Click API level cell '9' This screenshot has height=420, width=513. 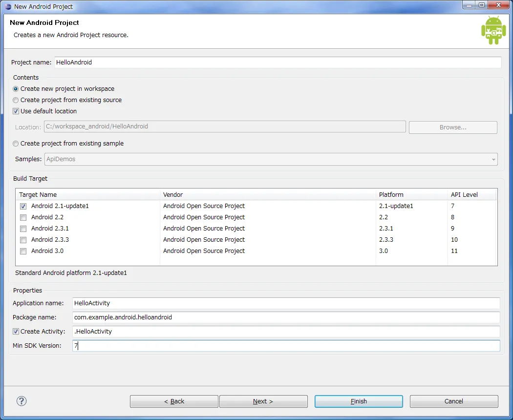452,229
